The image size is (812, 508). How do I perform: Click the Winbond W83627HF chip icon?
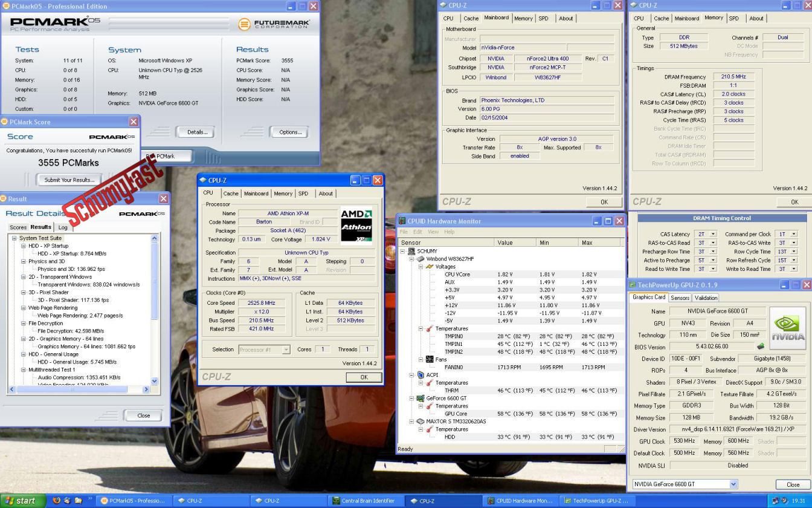pos(420,259)
